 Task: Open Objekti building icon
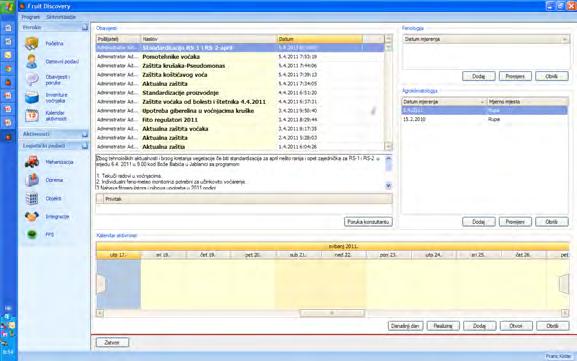[32, 198]
